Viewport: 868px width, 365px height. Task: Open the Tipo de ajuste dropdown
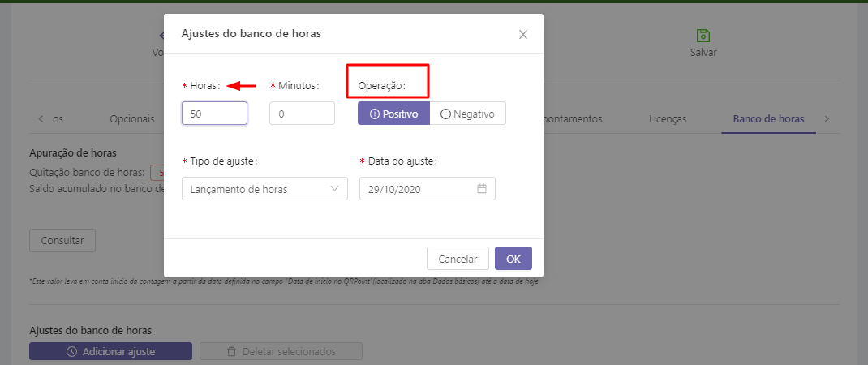pyautogui.click(x=264, y=189)
